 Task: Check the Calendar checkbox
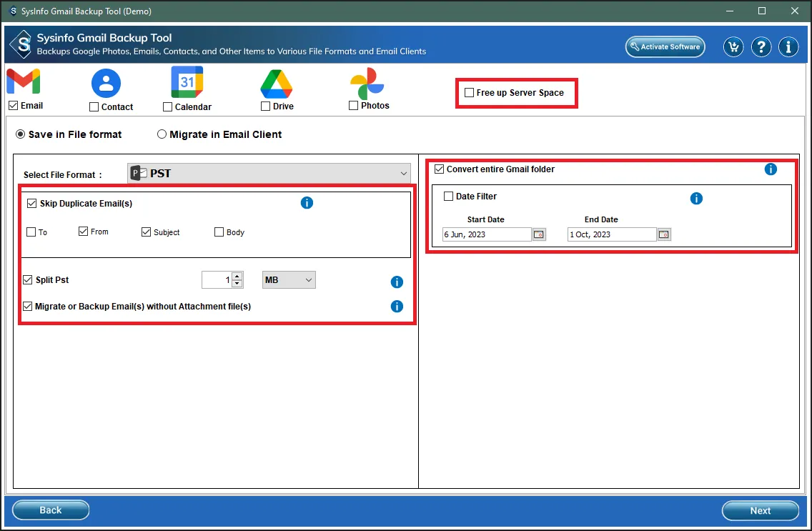click(167, 107)
